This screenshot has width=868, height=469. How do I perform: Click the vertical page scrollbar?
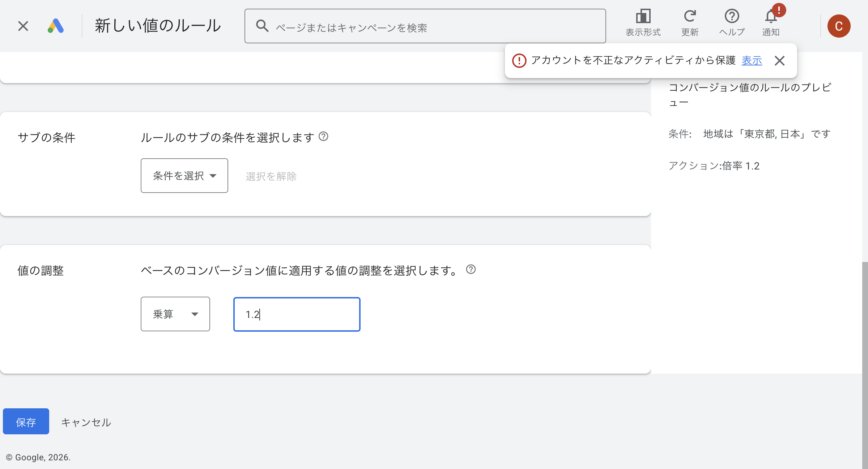pos(865,365)
